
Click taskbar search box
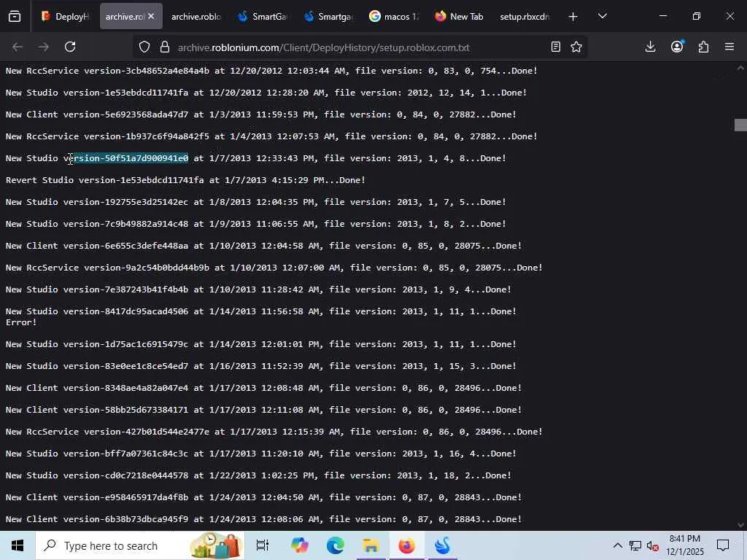tap(139, 545)
